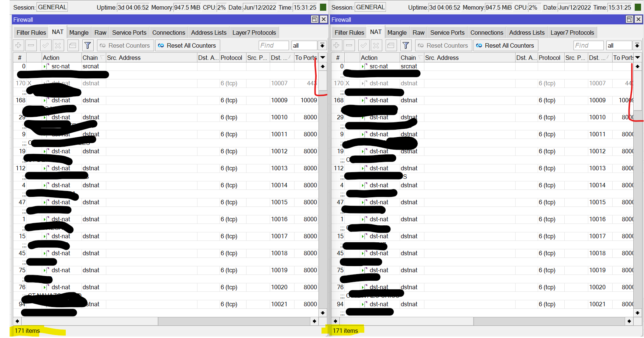Click the horizontal scrollbar in right Firewall window
644x338 pixels.
(x=482, y=321)
